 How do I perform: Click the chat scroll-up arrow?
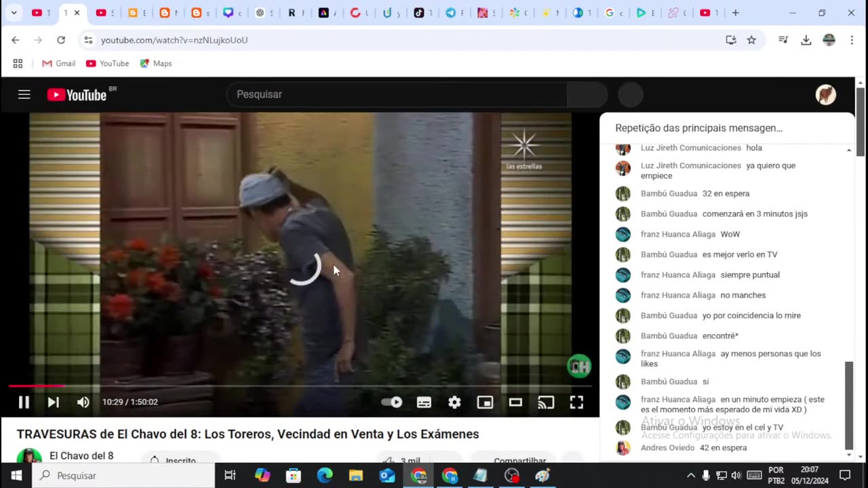point(849,150)
